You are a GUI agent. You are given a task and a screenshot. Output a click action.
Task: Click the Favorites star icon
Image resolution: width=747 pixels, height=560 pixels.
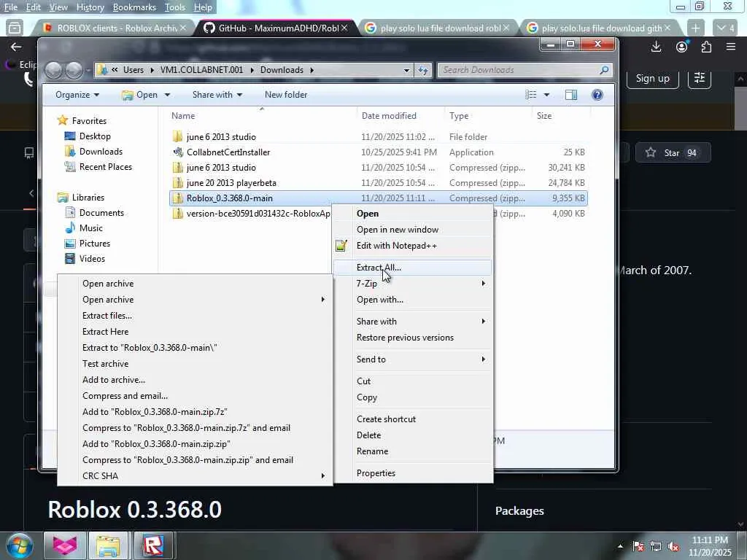point(63,120)
